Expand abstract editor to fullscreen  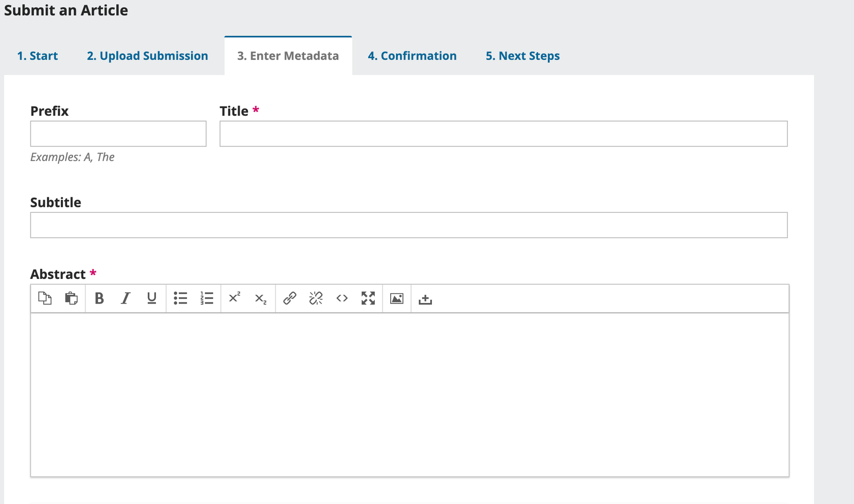point(368,298)
